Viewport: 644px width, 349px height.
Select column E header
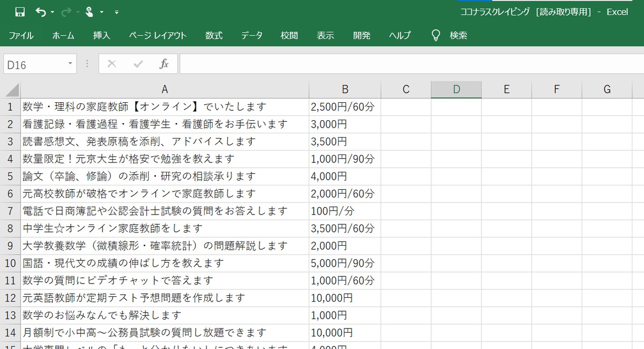[506, 90]
